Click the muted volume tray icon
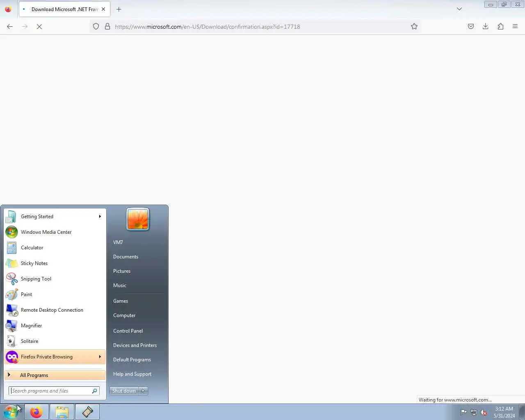 (484, 412)
